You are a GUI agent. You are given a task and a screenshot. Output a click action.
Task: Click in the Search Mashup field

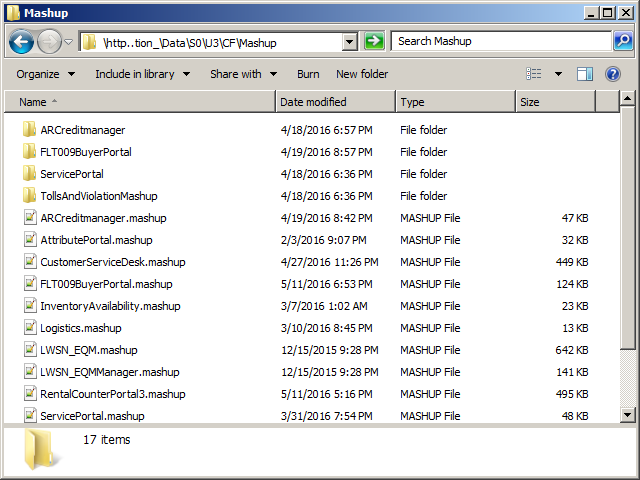click(x=500, y=41)
